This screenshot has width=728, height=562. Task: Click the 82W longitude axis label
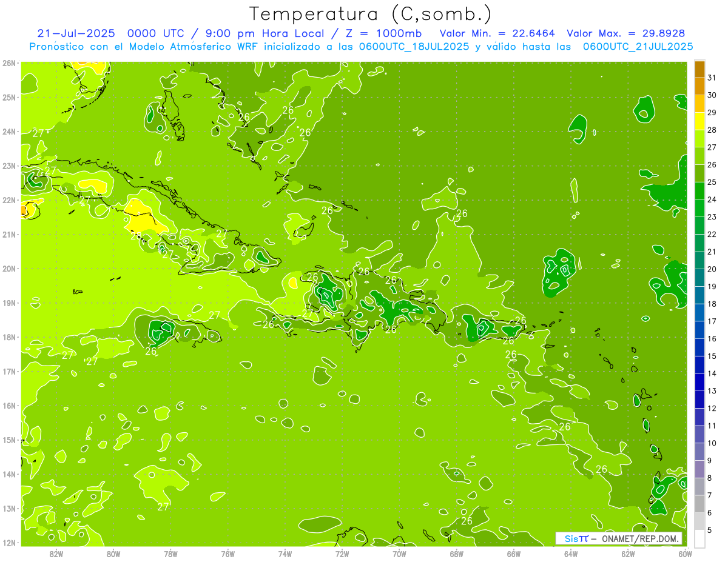coord(56,554)
